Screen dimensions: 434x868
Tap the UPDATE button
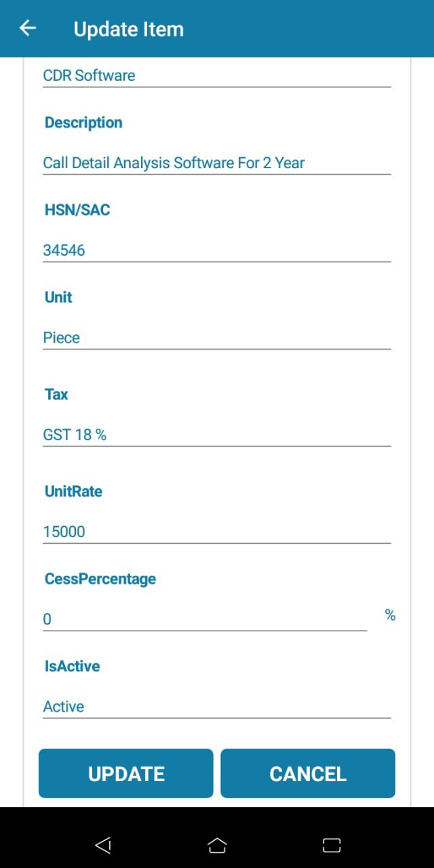pyautogui.click(x=126, y=774)
